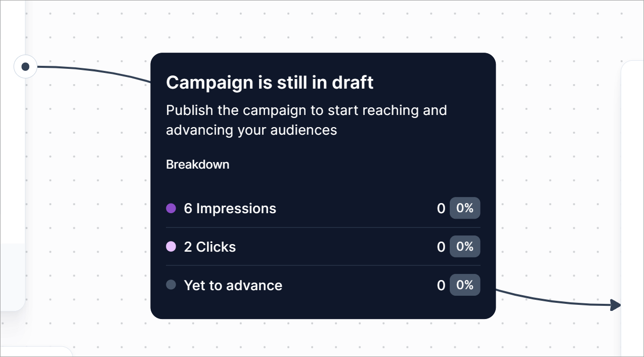644x357 pixels.
Task: Click the 0% badge in Clicks row
Action: tap(464, 247)
